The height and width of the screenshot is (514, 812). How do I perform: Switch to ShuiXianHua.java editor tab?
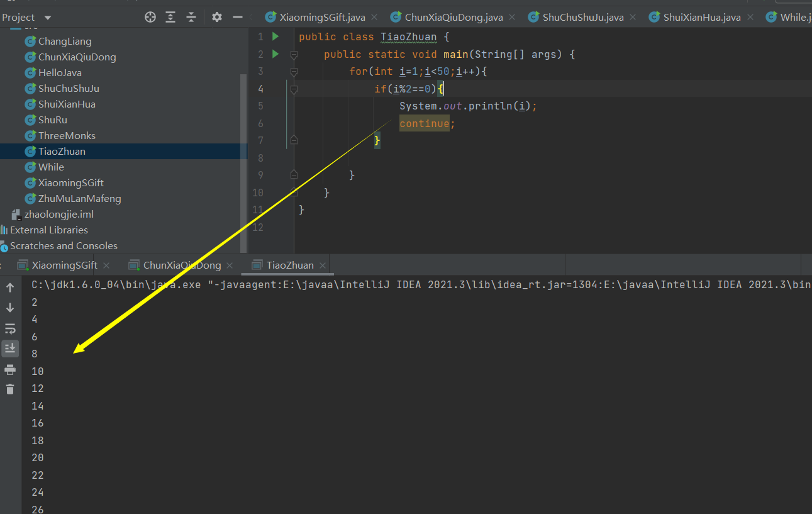[701, 17]
